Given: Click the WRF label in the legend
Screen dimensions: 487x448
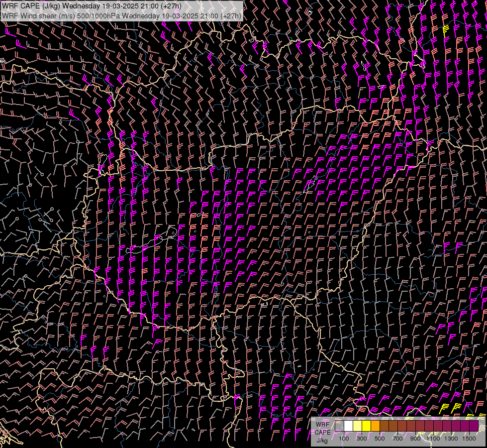Looking at the screenshot, I should (323, 425).
